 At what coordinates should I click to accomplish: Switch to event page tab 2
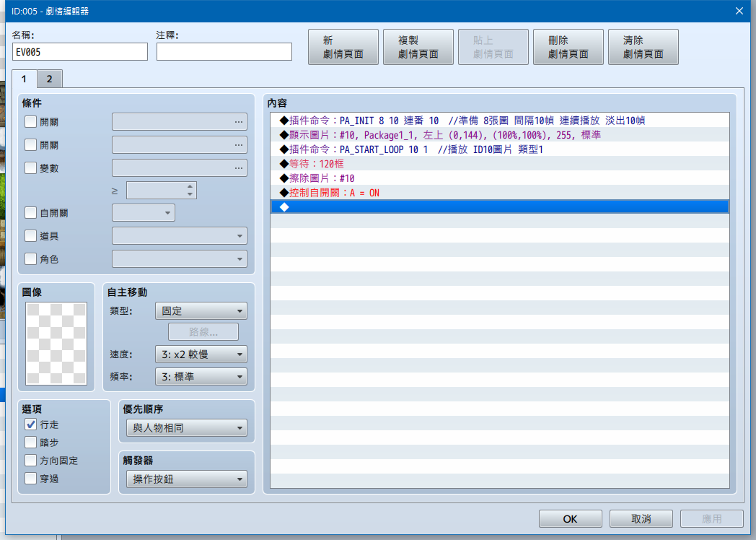[49, 79]
